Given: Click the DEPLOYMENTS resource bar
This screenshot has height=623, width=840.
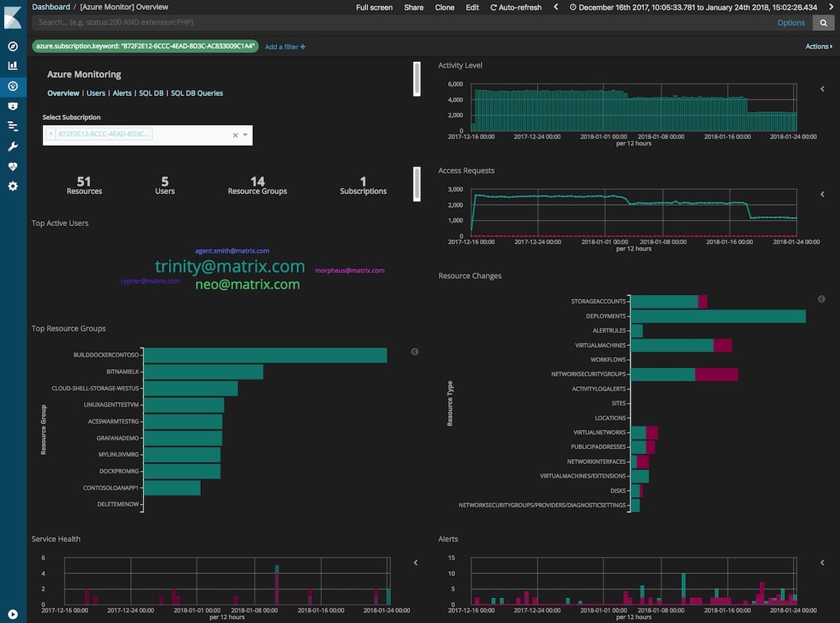Looking at the screenshot, I should (x=718, y=316).
